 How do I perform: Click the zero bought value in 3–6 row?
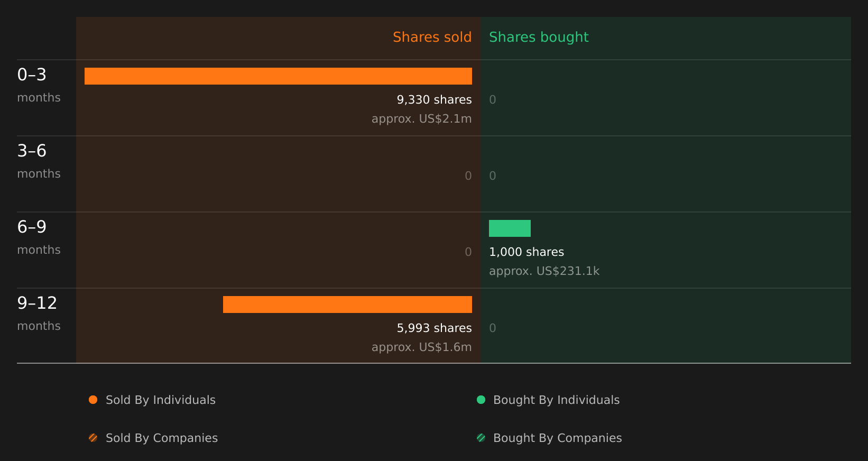(x=493, y=176)
